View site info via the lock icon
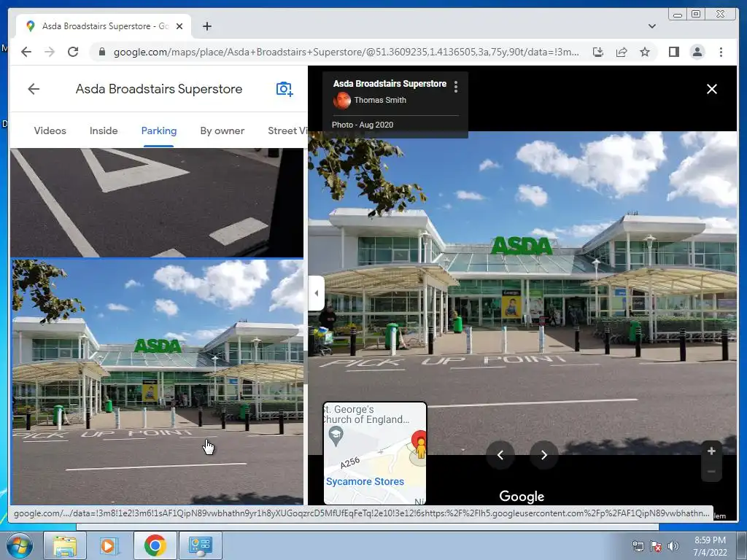 pyautogui.click(x=101, y=52)
